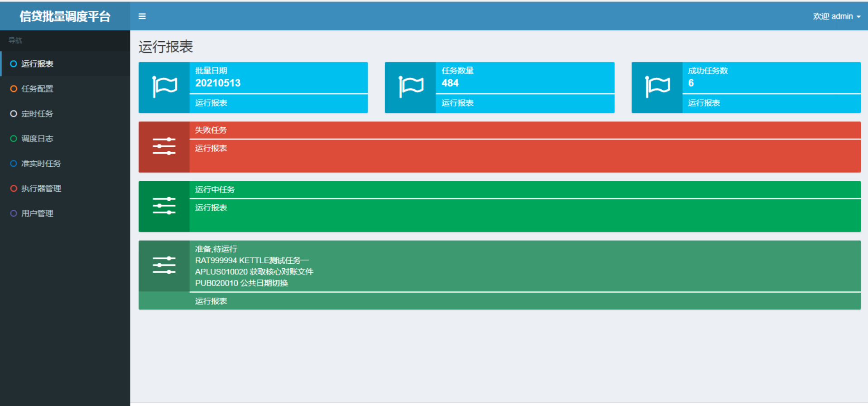Click 运行报表 link in 运行中任务 panel

211,208
